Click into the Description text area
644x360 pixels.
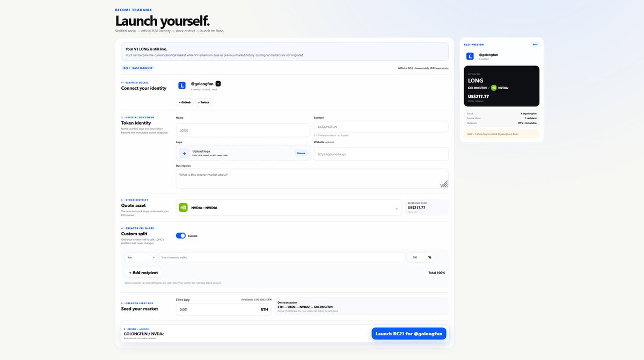pyautogui.click(x=312, y=178)
